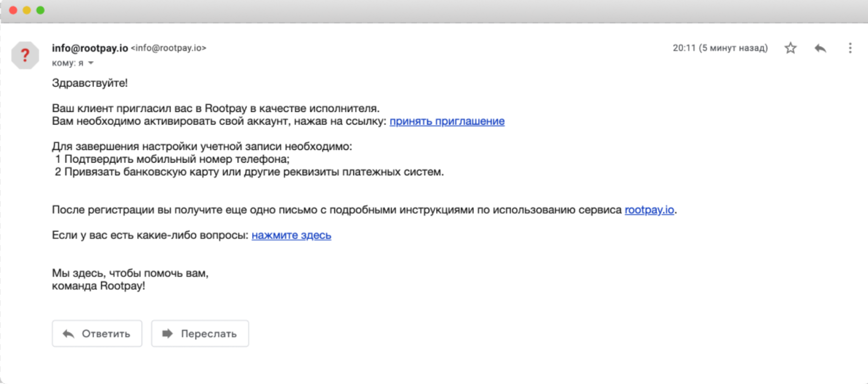This screenshot has height=384, width=868.
Task: Click the 20:11 message timestamp
Action: coord(720,48)
